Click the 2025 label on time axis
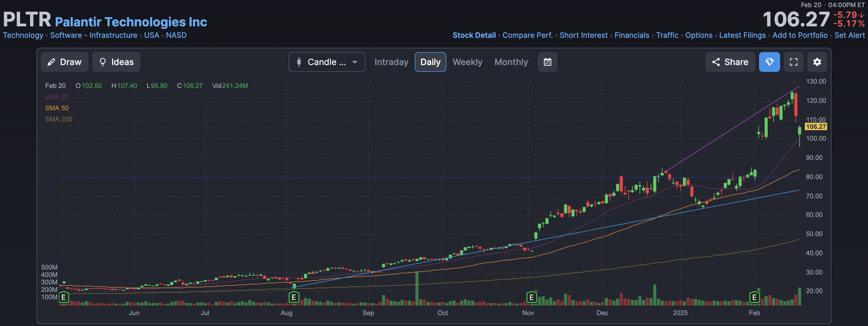The image size is (868, 326). [680, 313]
